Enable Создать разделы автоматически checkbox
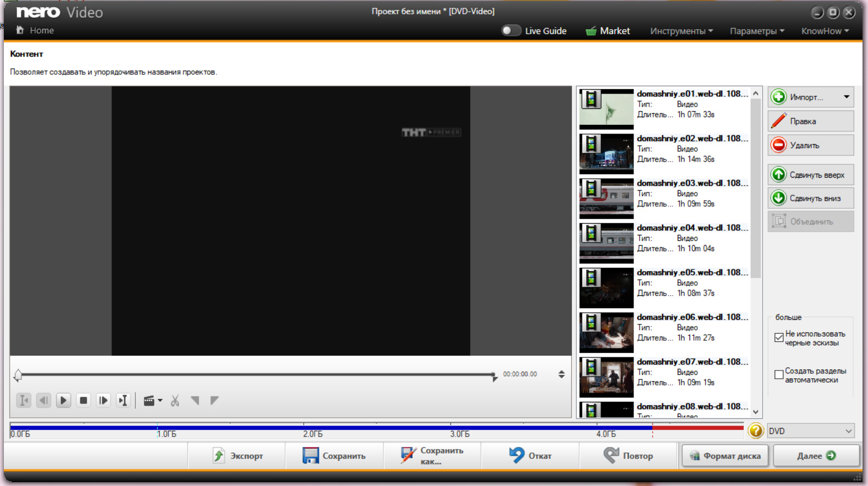The width and height of the screenshot is (868, 486). pos(778,375)
